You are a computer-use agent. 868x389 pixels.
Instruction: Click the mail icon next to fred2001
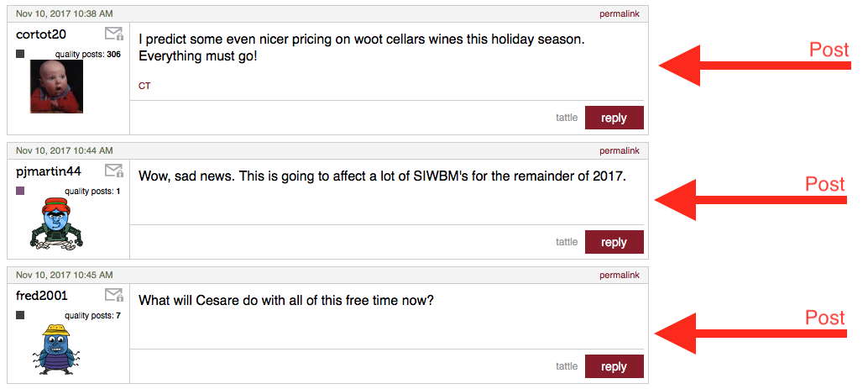coord(114,295)
